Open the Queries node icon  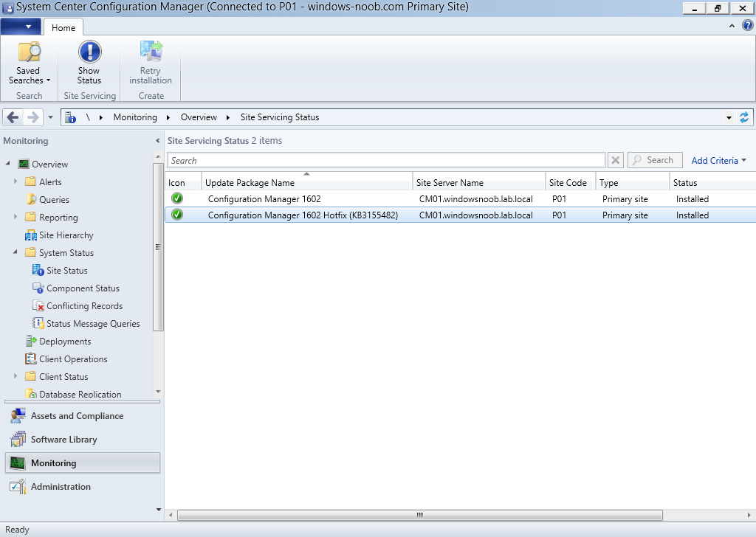[x=31, y=199]
